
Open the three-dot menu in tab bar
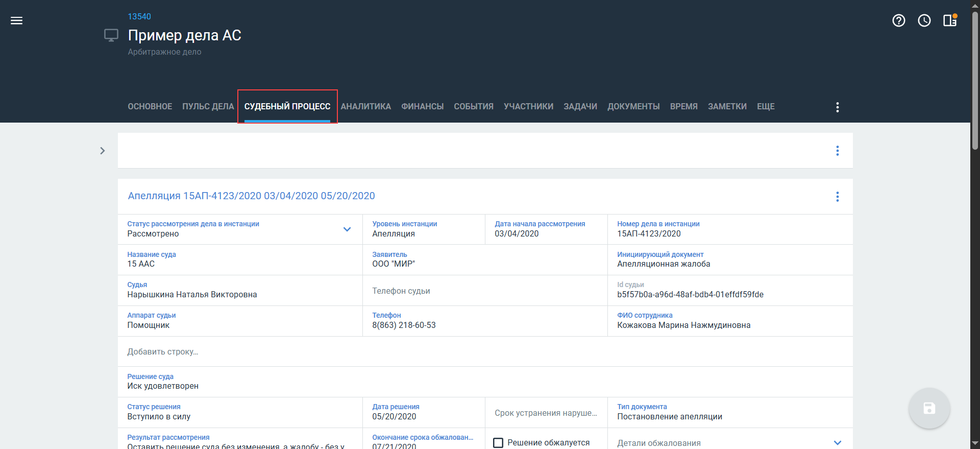tap(837, 107)
